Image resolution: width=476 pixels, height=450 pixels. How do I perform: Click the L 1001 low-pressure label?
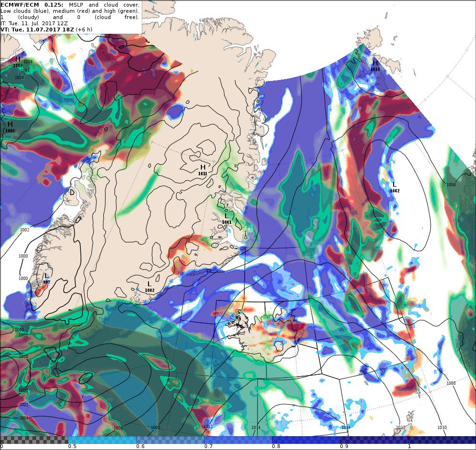[x=227, y=219]
